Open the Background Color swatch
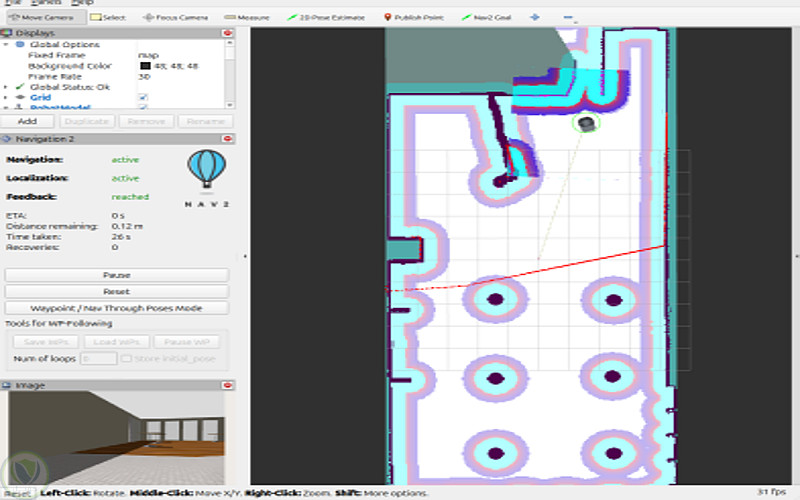Viewport: 800px width, 500px height. pos(145,66)
